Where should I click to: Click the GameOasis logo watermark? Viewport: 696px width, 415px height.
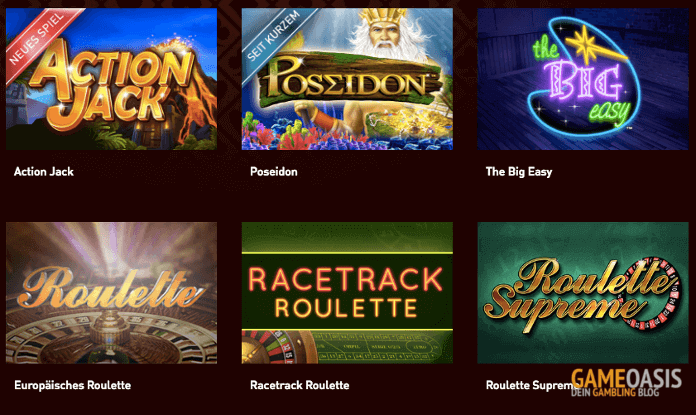[x=626, y=379]
